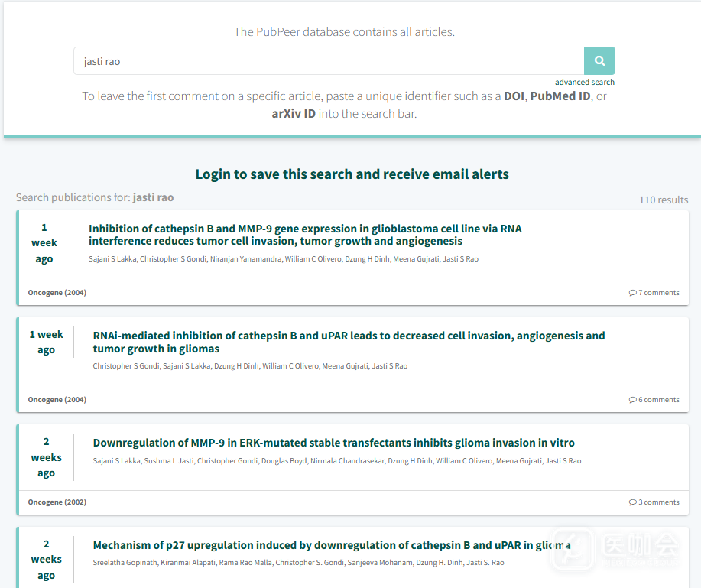This screenshot has width=701, height=588.
Task: View the 3 comments on the third result
Action: [654, 502]
